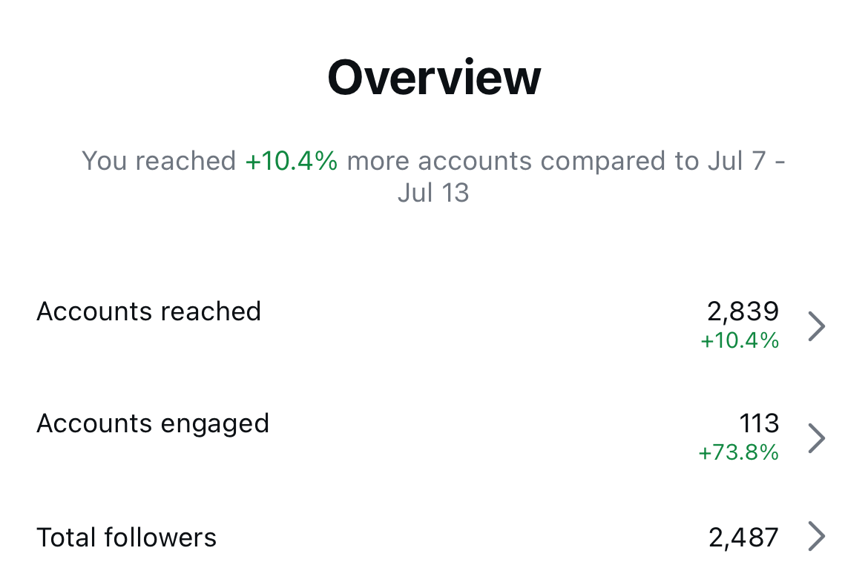Click the 2,487 followers count
This screenshot has height=588, width=868.
[743, 538]
